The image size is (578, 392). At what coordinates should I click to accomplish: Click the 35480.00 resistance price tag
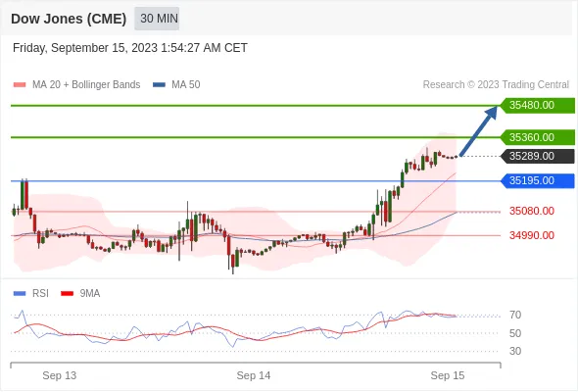[x=538, y=106]
